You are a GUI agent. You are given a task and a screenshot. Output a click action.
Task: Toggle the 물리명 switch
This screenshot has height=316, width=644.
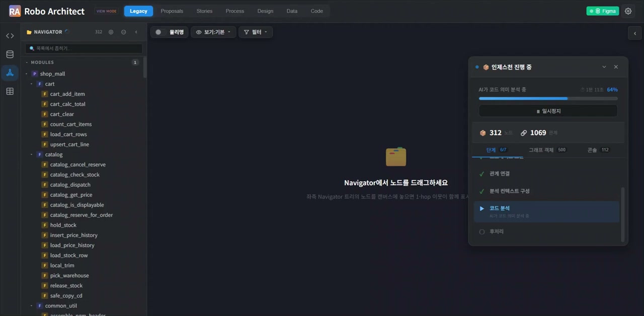click(x=159, y=32)
